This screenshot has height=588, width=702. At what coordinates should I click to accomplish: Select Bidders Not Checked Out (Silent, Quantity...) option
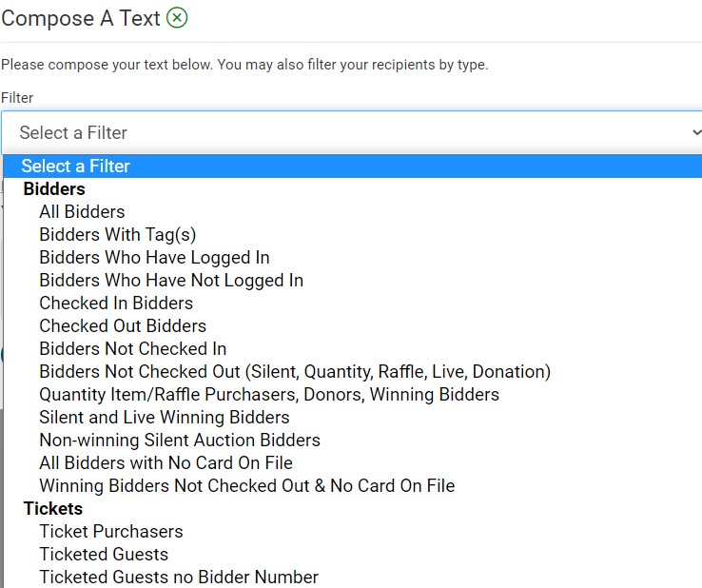click(x=295, y=371)
